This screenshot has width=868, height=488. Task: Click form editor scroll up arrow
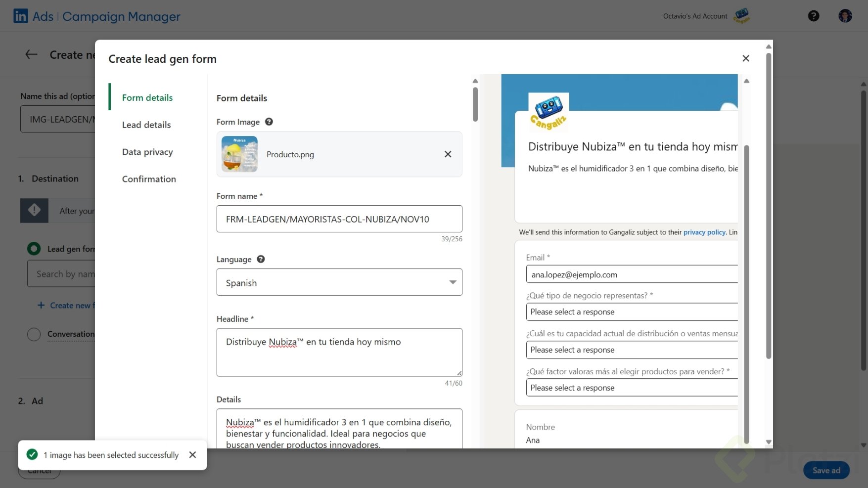(475, 81)
